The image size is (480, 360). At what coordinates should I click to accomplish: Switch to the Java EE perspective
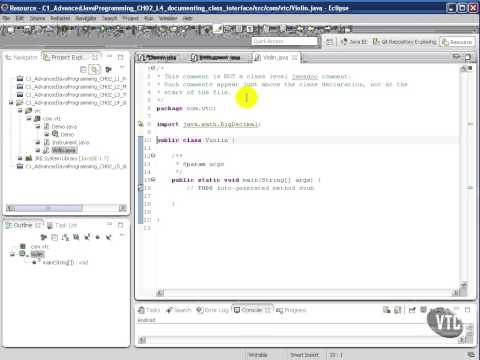pyautogui.click(x=354, y=42)
